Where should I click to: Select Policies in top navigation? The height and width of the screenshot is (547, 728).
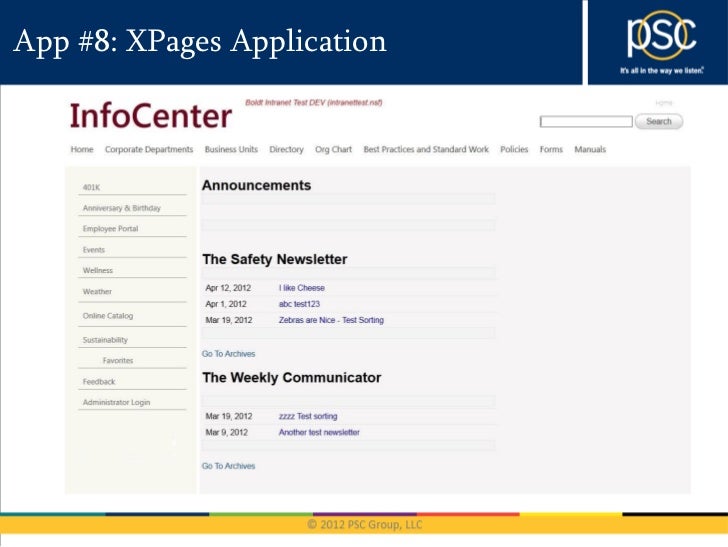coord(514,150)
